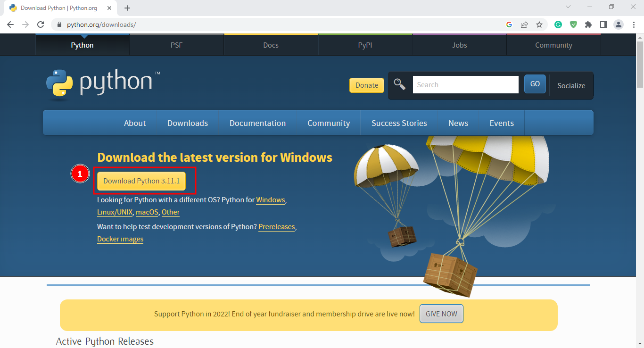Open the Prereleases link

tap(277, 227)
